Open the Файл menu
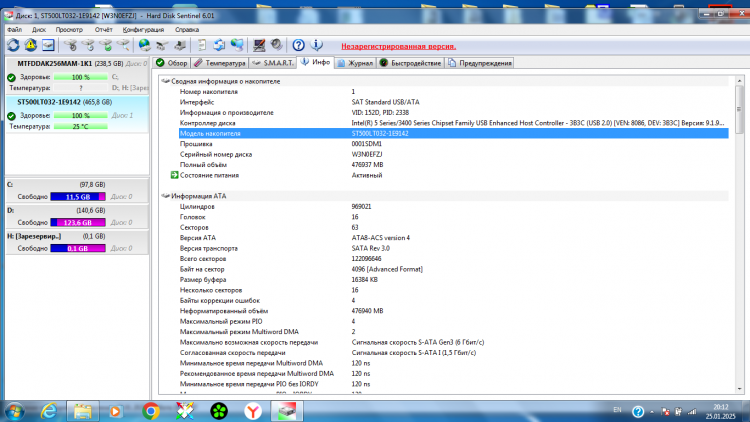750x422 pixels. 14,30
